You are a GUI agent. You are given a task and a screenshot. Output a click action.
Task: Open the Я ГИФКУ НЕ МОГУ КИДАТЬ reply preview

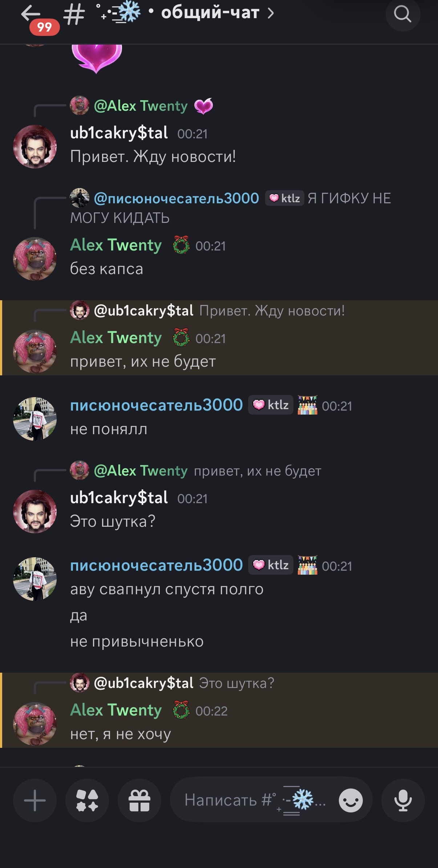tap(231, 208)
